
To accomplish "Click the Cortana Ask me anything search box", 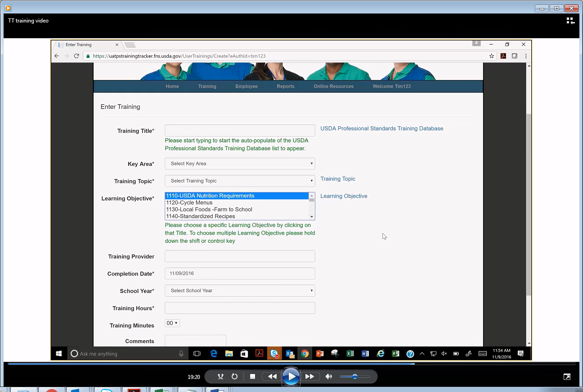I will click(127, 354).
